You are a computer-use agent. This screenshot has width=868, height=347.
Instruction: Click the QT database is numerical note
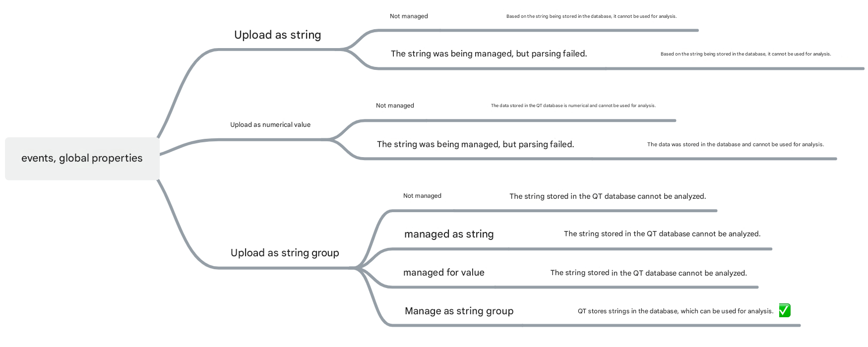[x=573, y=106]
